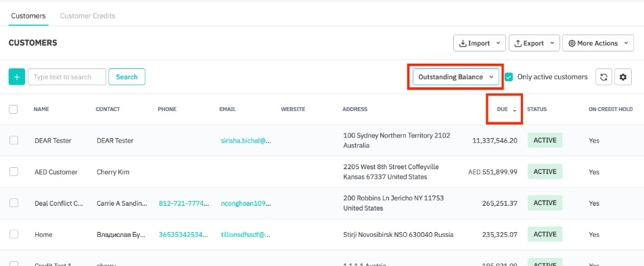Screen dimensions: 644x266
Task: Toggle Only active customers checkbox
Action: click(x=509, y=77)
